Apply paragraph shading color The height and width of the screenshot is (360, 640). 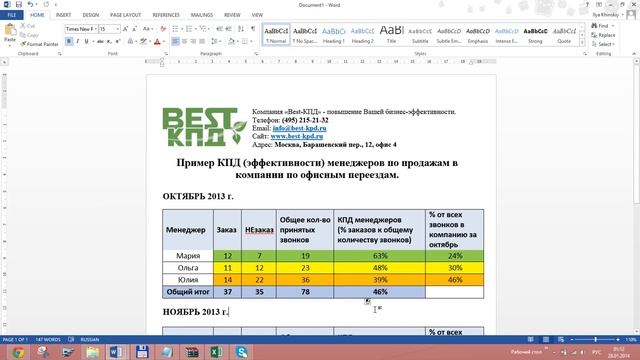tap(231, 41)
